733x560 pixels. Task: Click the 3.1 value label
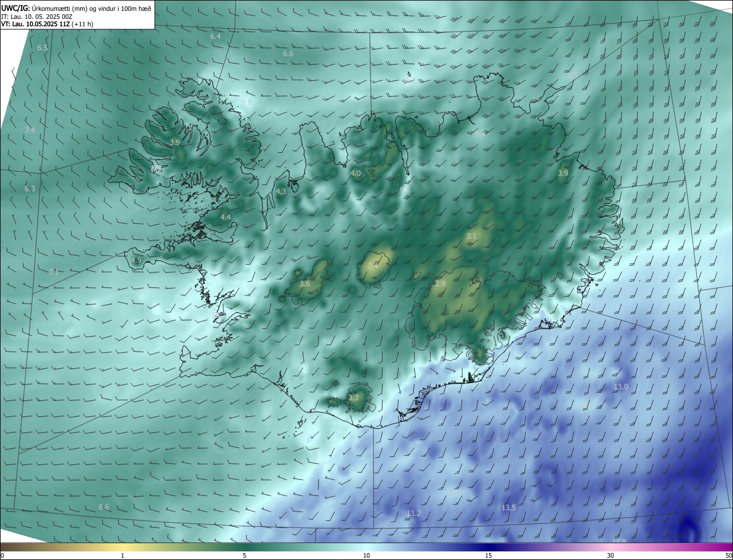pyautogui.click(x=471, y=236)
